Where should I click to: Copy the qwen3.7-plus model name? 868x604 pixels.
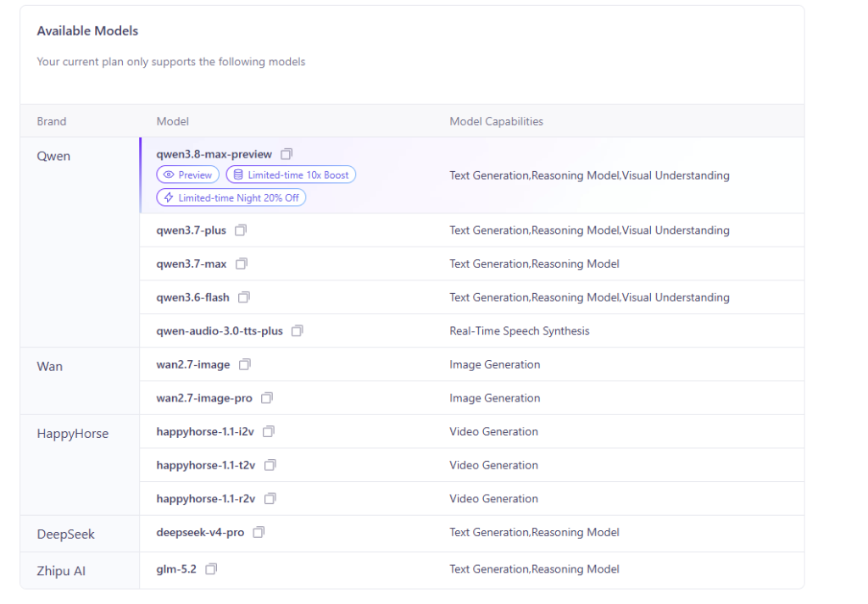tap(240, 230)
